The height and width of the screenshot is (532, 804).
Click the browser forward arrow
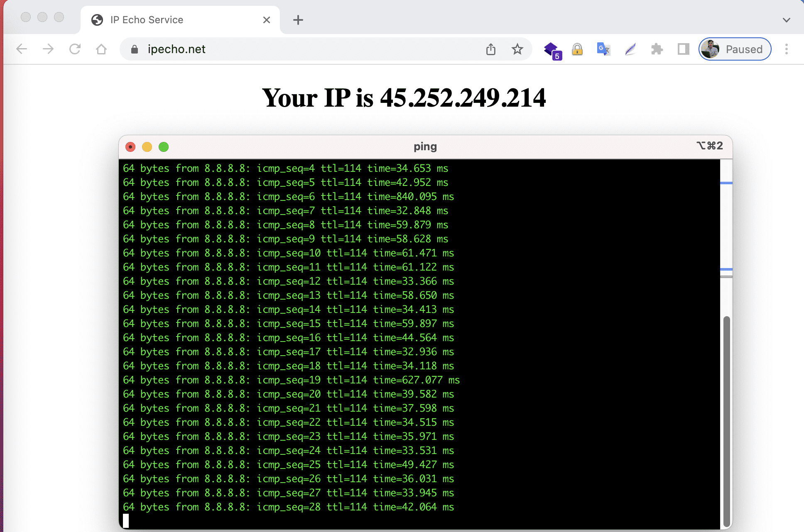[48, 49]
